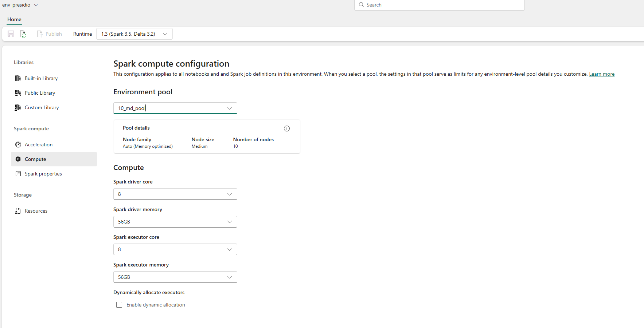Click the Publish button label
Viewport: 644px width, 328px height.
(x=54, y=34)
